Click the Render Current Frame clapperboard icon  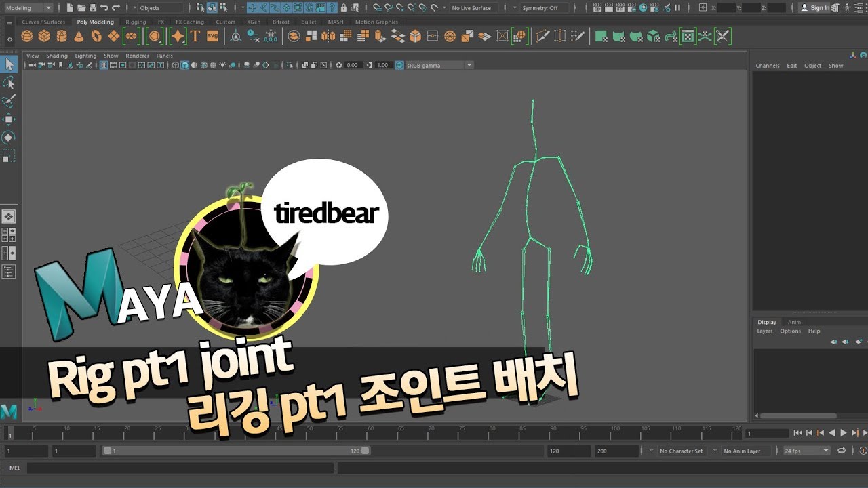[x=609, y=8]
